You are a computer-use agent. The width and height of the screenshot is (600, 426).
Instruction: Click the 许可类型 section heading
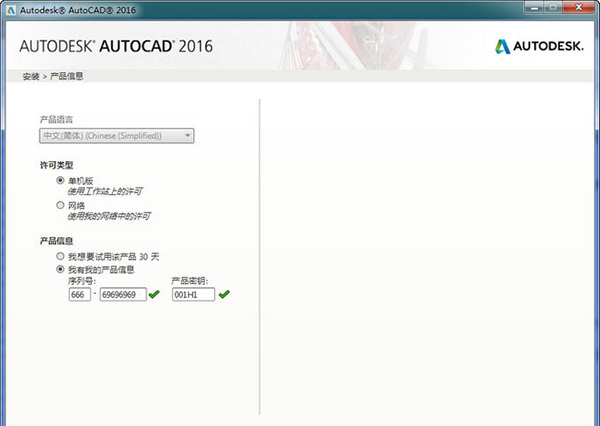click(x=57, y=165)
